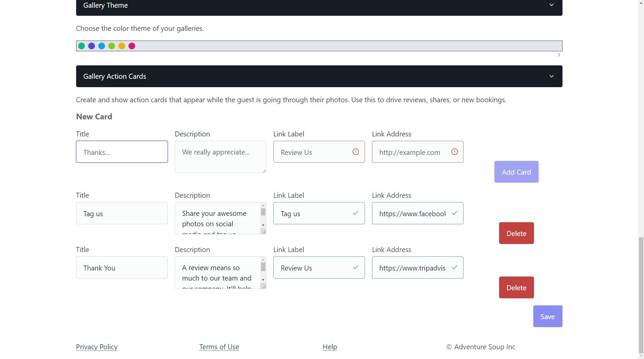Click the checkmark icon in Tag us link label

356,213
